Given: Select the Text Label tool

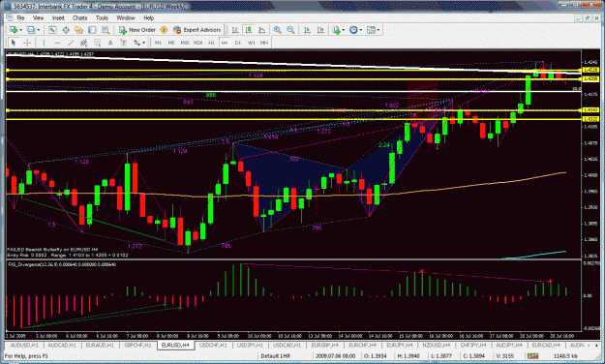Looking at the screenshot, I should pyautogui.click(x=124, y=43).
